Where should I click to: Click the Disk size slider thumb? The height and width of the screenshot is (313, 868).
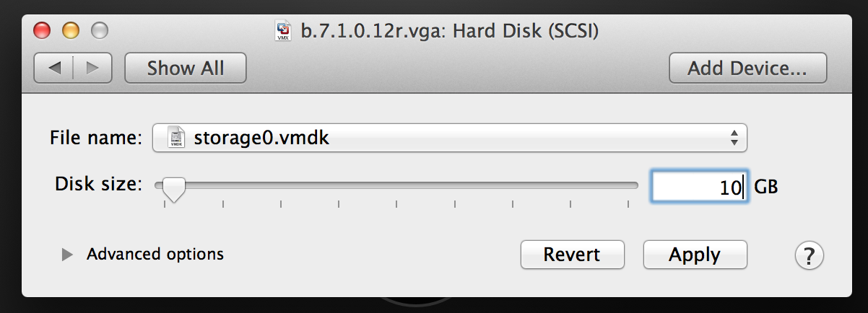tap(173, 188)
